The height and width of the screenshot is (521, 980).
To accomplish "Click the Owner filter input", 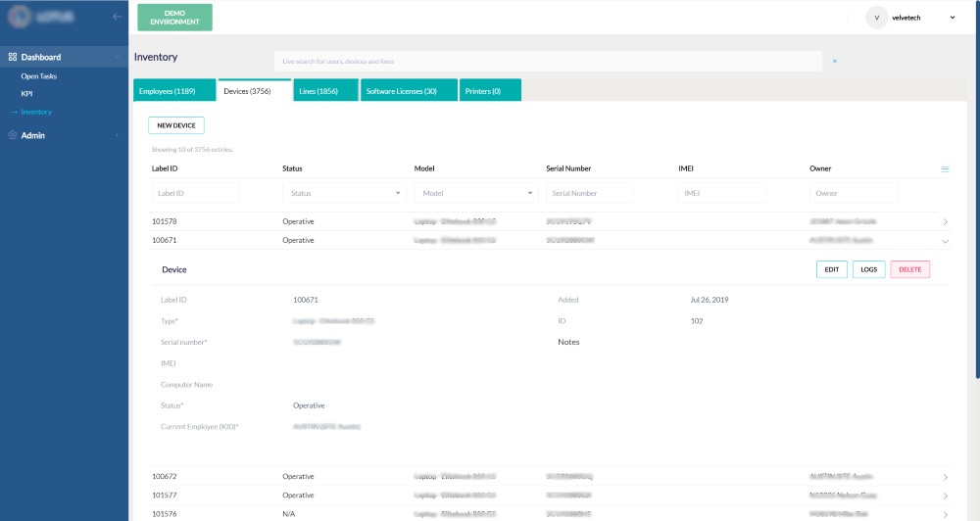I will (854, 193).
